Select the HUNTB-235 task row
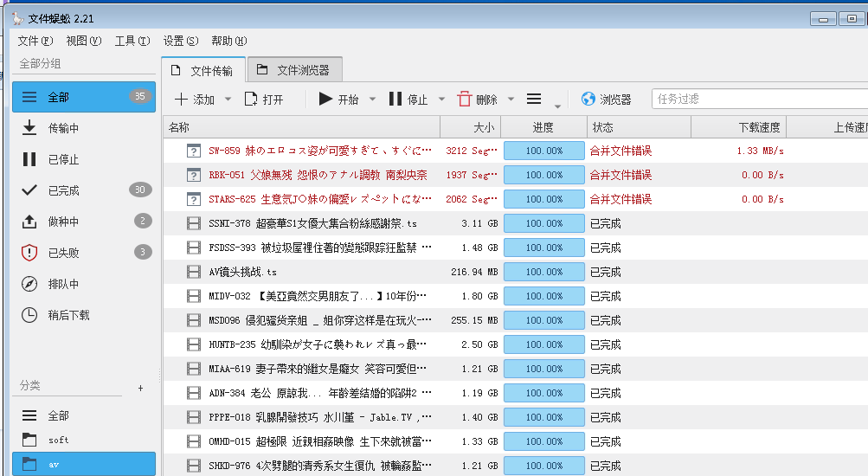The width and height of the screenshot is (868, 476). [516, 344]
